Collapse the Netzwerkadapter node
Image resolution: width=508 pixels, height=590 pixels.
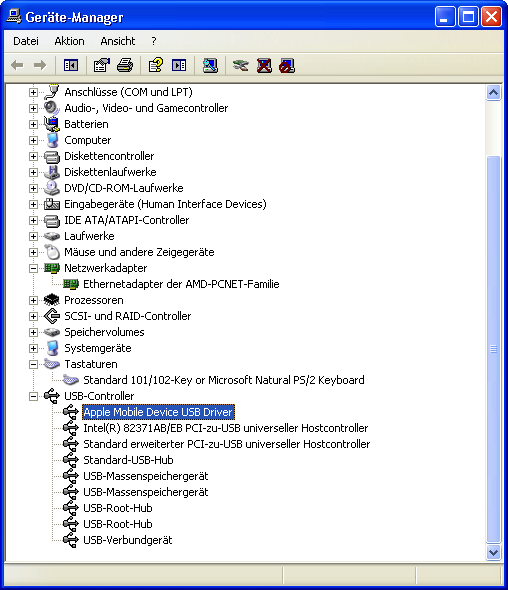[33, 268]
